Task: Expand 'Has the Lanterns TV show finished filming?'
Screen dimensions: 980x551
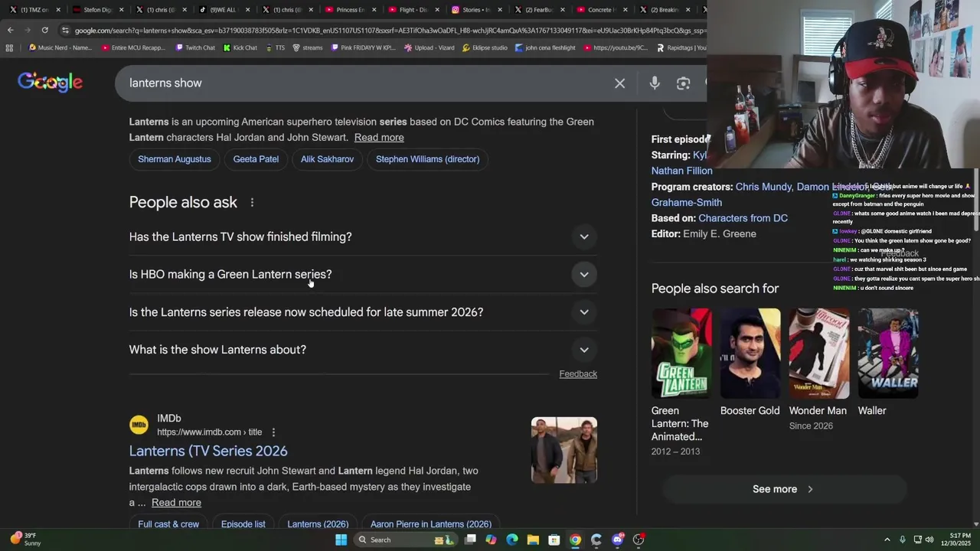Action: pos(363,236)
